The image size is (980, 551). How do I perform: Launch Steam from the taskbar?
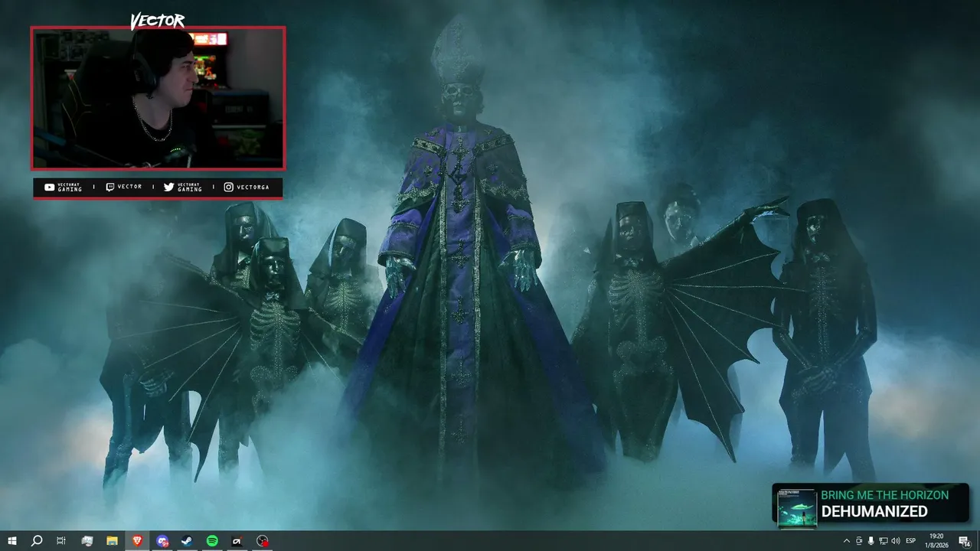pyautogui.click(x=187, y=541)
